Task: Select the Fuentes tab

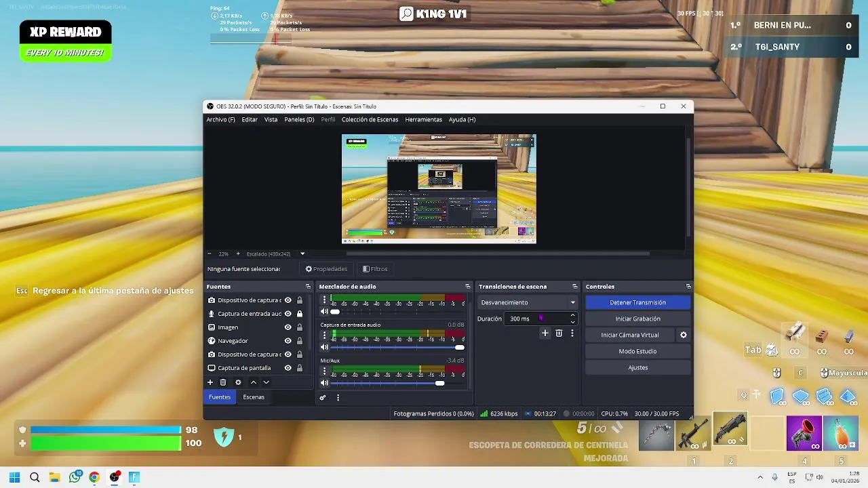Action: [220, 397]
